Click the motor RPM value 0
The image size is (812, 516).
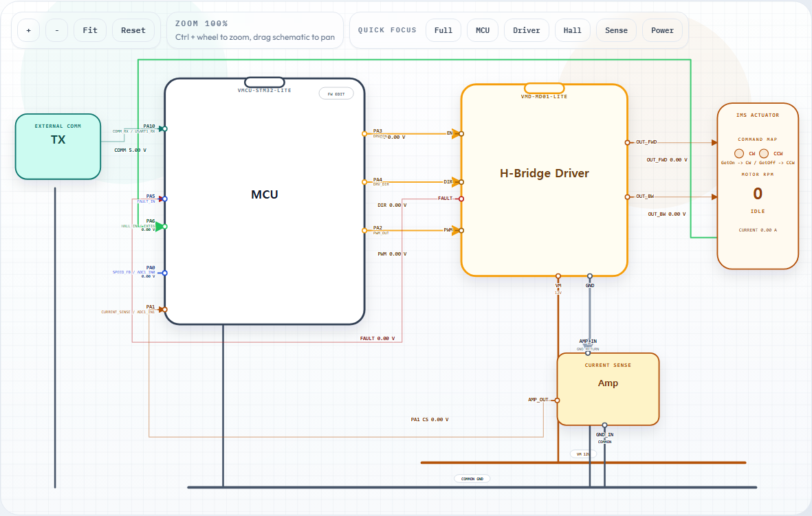758,194
